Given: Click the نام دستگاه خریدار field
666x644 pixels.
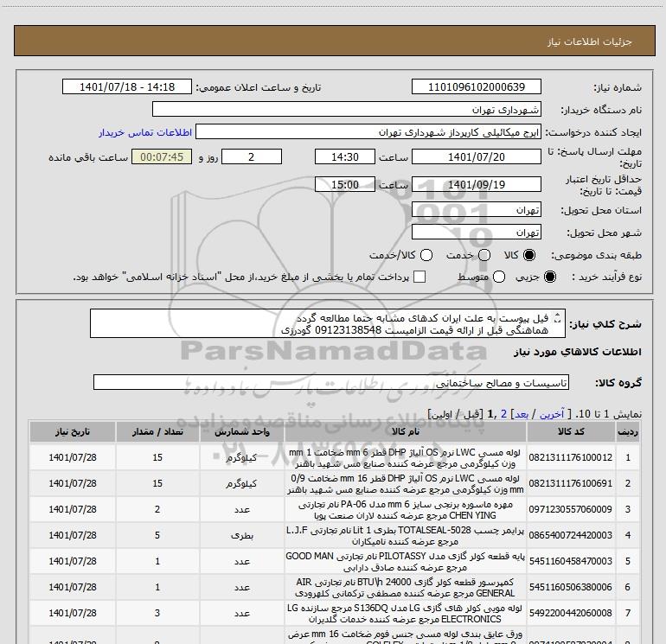Looking at the screenshot, I should pos(347,109).
